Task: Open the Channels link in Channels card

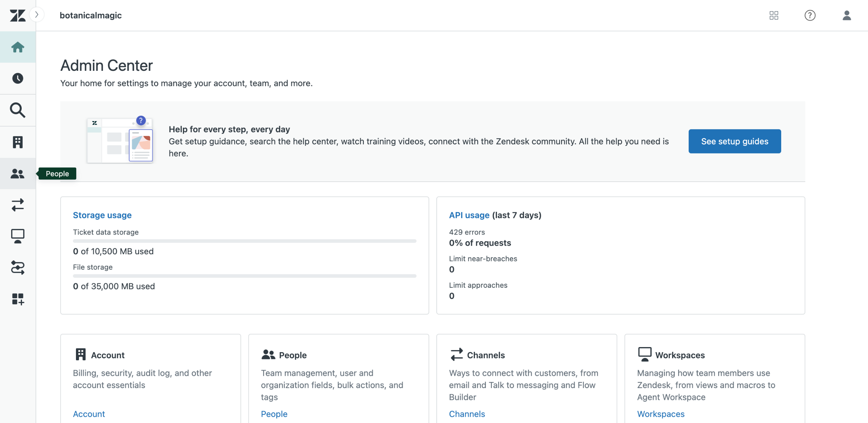Action: (467, 414)
